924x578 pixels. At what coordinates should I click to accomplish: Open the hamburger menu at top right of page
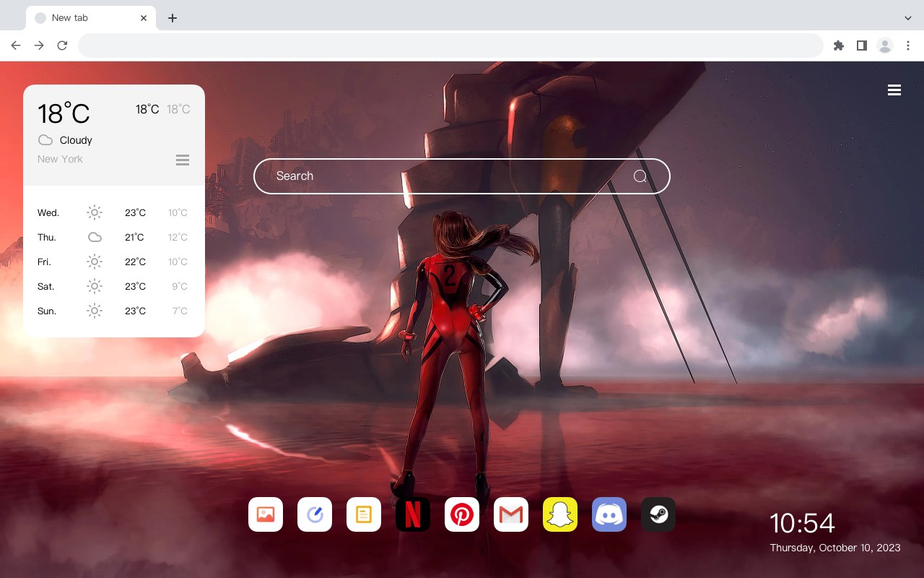(x=894, y=90)
